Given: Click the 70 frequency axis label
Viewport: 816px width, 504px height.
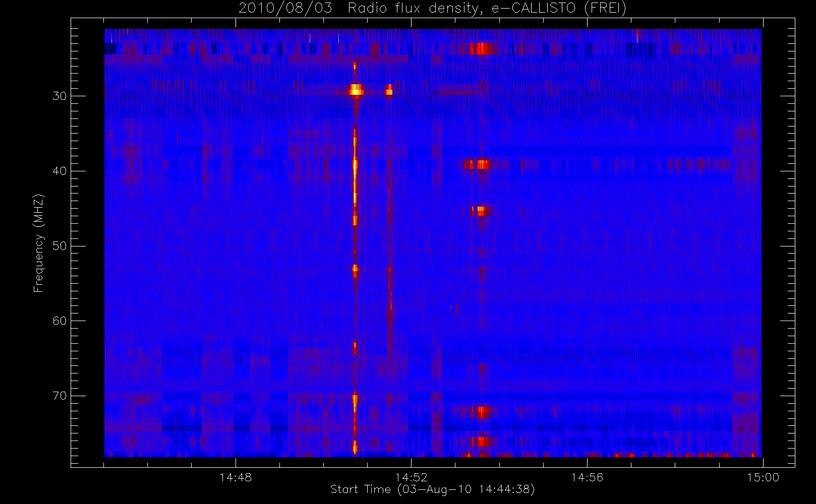Looking at the screenshot, I should (60, 396).
